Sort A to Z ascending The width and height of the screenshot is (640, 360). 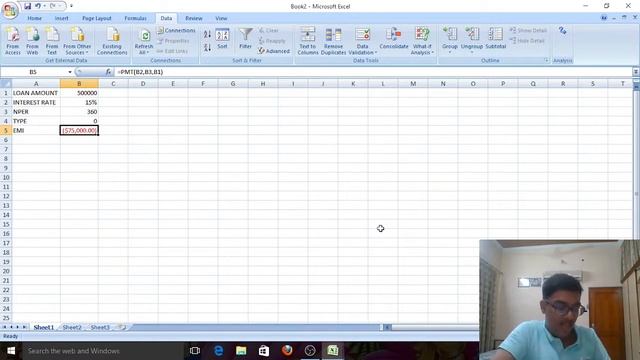pos(207,34)
